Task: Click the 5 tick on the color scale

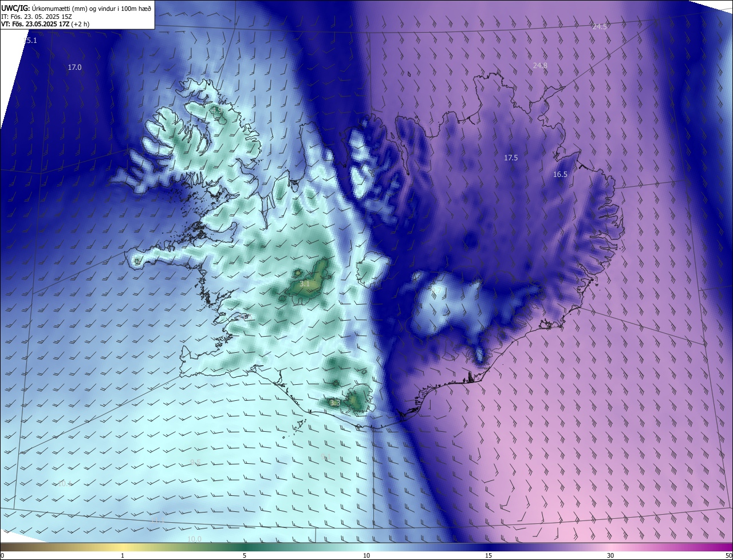Action: pyautogui.click(x=245, y=556)
